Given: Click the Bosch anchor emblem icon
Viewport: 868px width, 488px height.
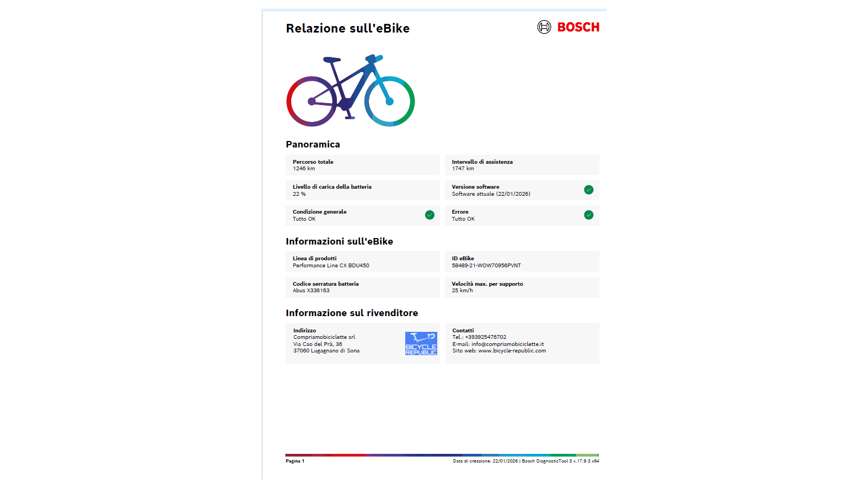Looking at the screenshot, I should (x=543, y=27).
